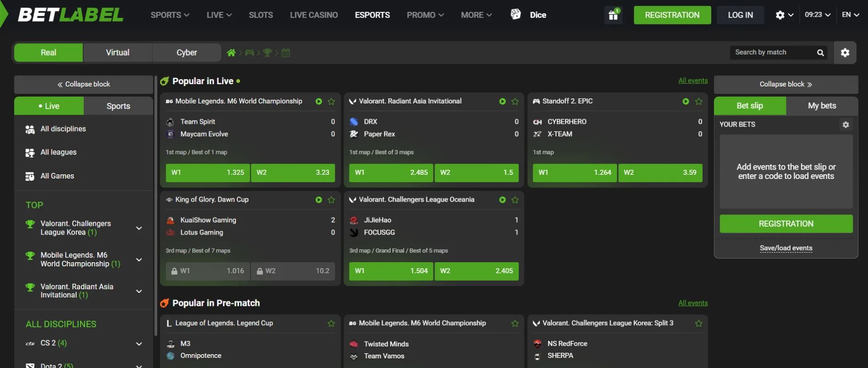Switch to the My bets tab
868x368 pixels.
pyautogui.click(x=822, y=106)
